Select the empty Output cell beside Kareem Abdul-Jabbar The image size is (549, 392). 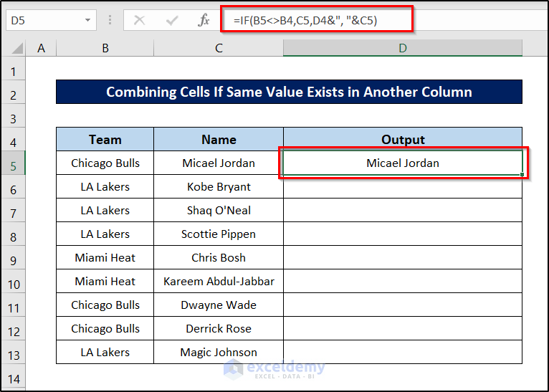click(x=403, y=281)
